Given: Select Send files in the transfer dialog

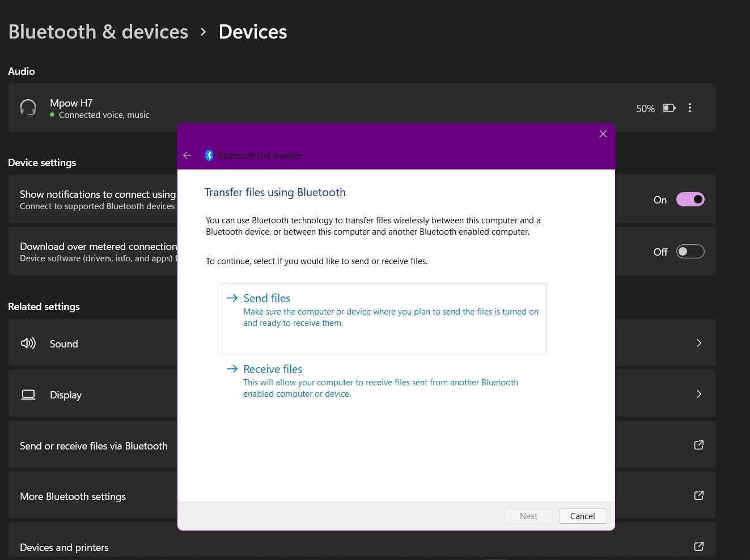Looking at the screenshot, I should click(266, 298).
